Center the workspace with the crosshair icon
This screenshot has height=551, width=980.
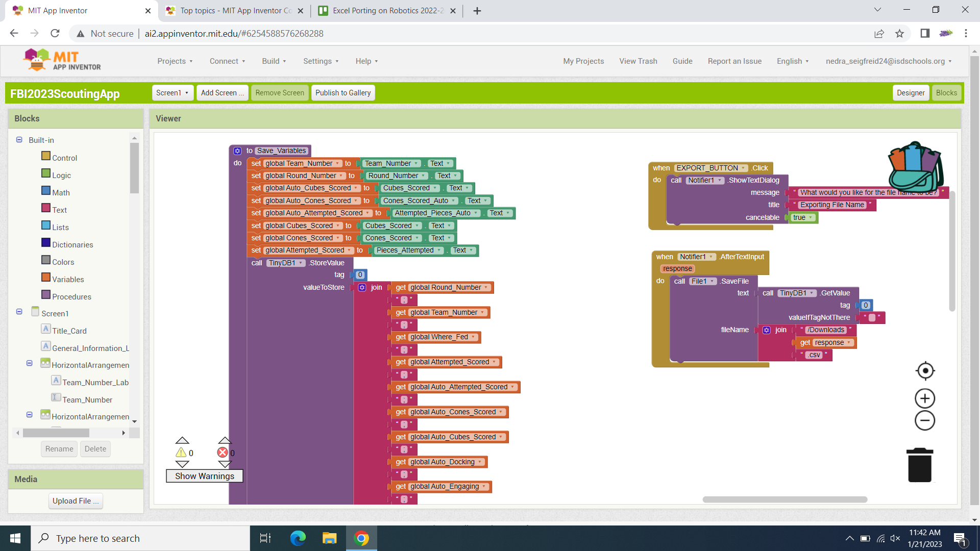pos(925,371)
